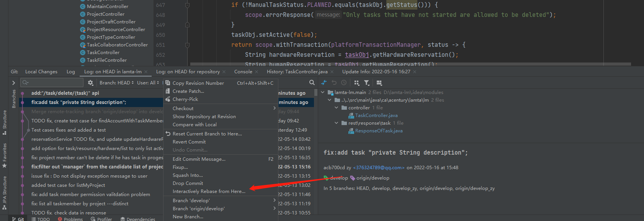
Task: Expand the Branches side pane arrow
Action: click(13, 82)
